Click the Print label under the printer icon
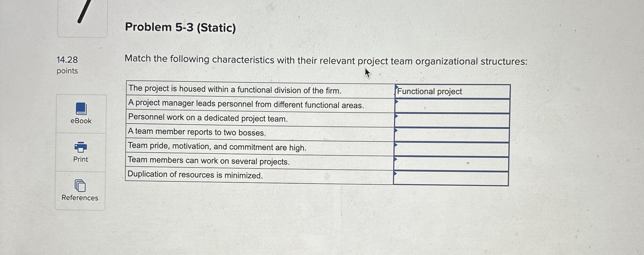Viewport: 644px width, 255px height. coord(80,160)
